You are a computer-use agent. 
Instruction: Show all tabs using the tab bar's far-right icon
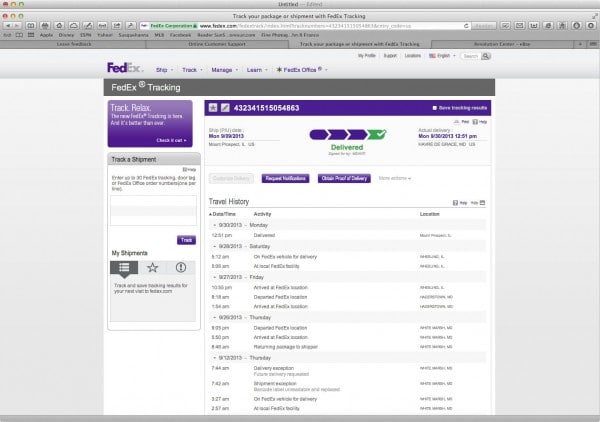click(x=593, y=44)
